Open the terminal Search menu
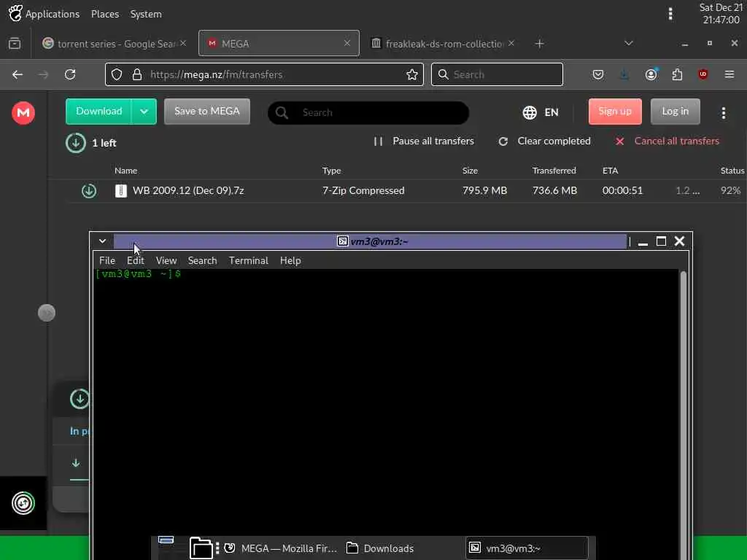The height and width of the screenshot is (560, 747). point(203,260)
